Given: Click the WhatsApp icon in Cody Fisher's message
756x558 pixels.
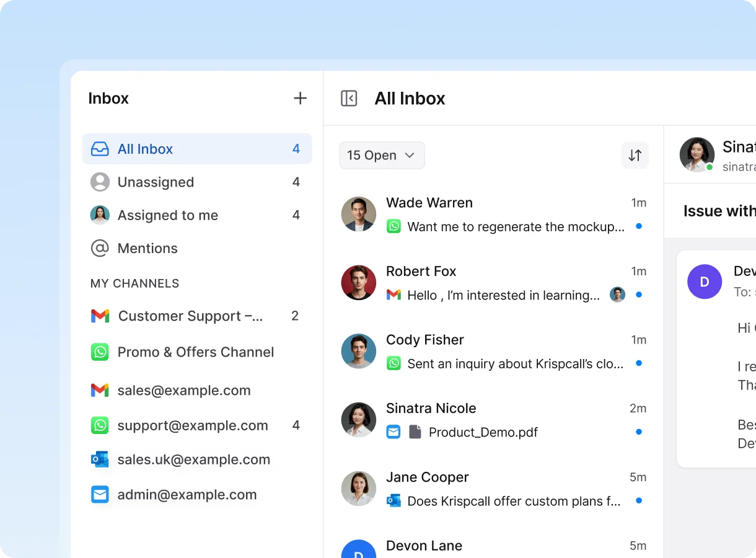Looking at the screenshot, I should coord(393,363).
